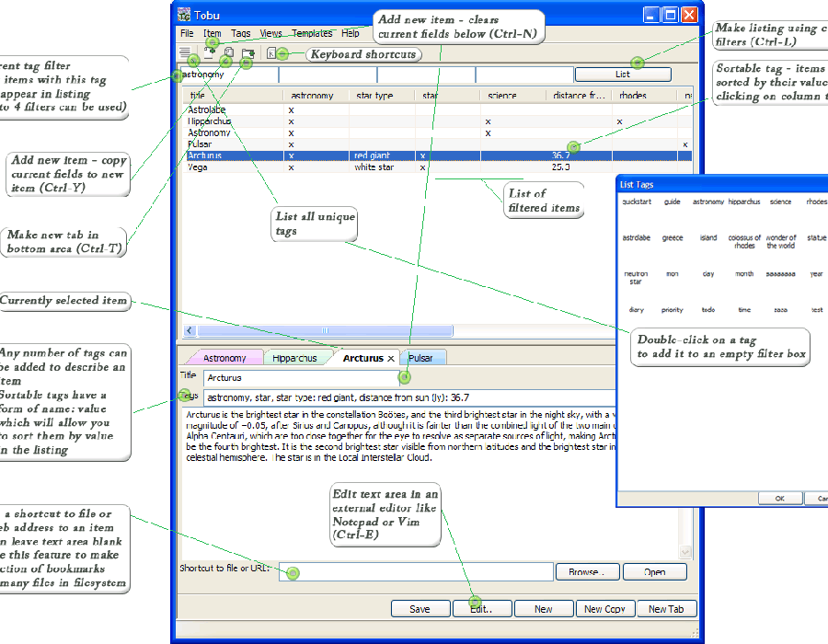Switch to the Astronomy tab
This screenshot has width=828, height=644.
pyautogui.click(x=224, y=358)
